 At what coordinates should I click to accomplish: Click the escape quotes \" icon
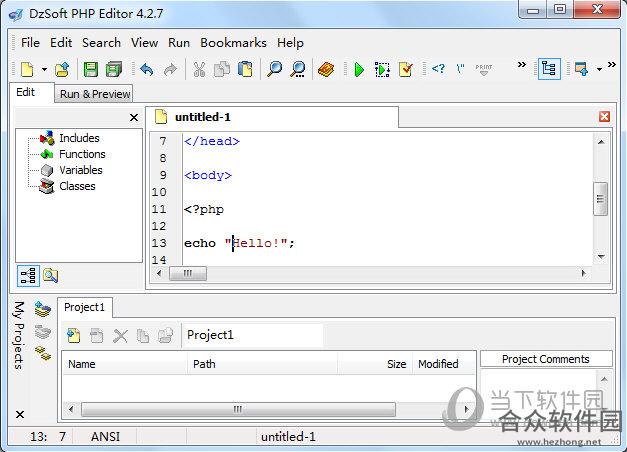(x=460, y=69)
